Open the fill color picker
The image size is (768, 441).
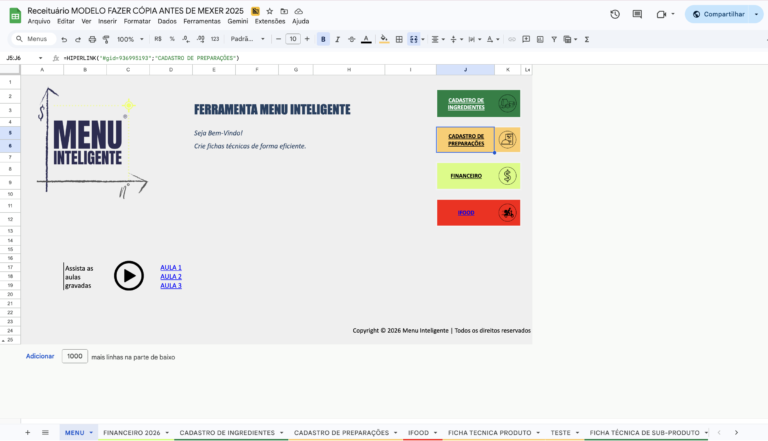tap(384, 39)
